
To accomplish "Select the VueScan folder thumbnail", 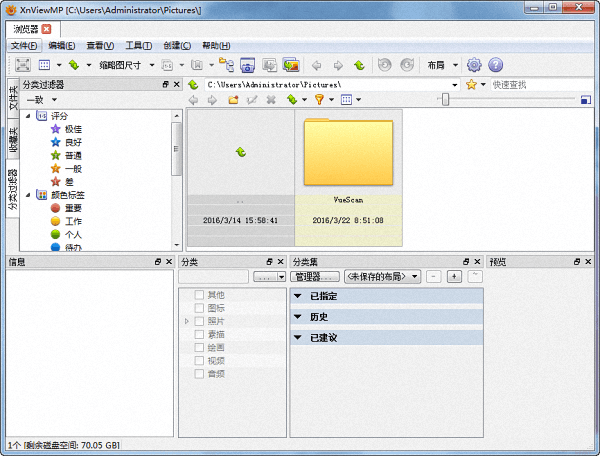I will [348, 178].
